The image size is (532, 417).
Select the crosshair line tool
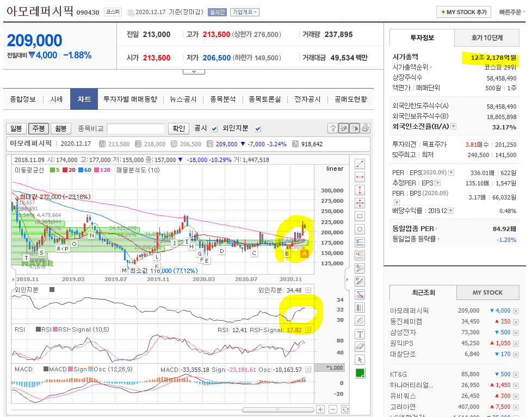(360, 203)
